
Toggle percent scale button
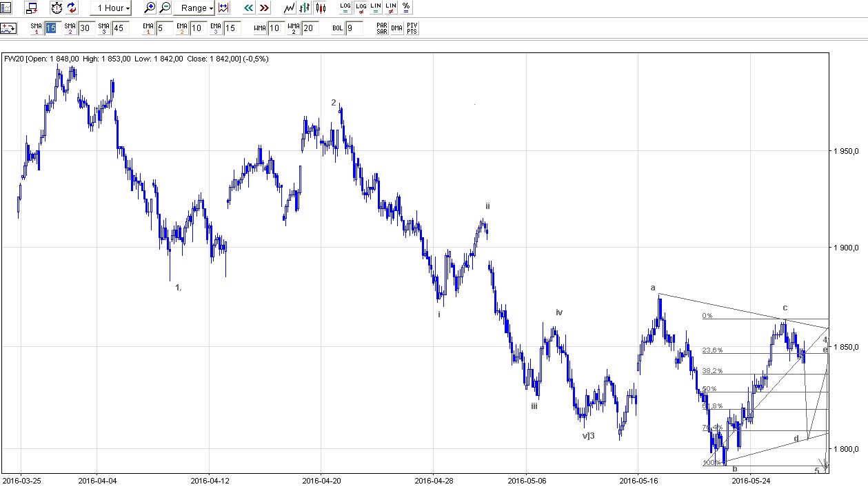(406, 8)
